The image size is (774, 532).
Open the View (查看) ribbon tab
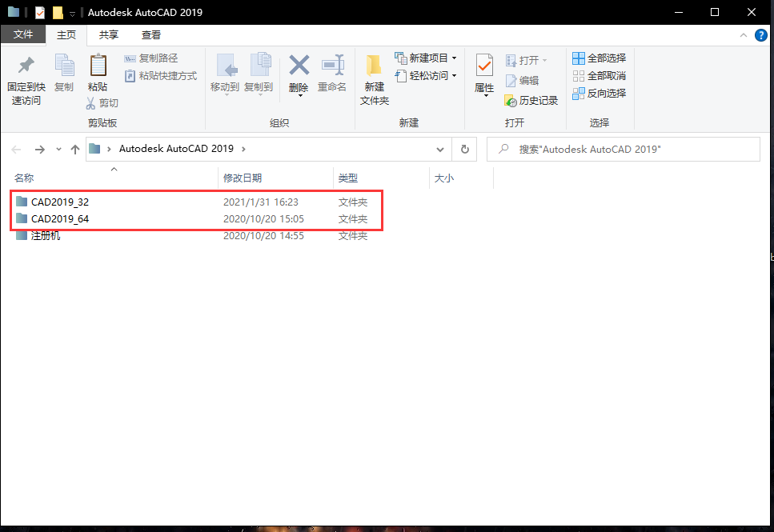tap(151, 35)
